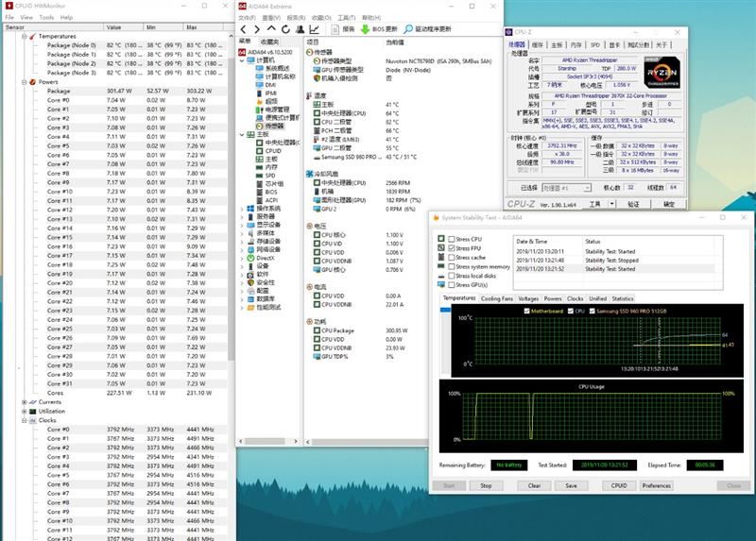This screenshot has height=541, width=756.
Task: Open HWMonitor Tools menu
Action: coord(46,17)
